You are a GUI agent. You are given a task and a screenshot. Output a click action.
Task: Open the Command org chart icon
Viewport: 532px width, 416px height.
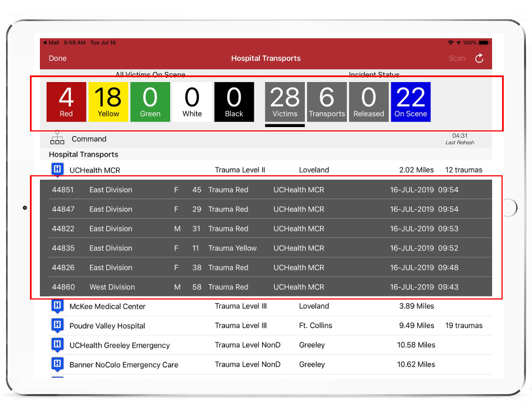pos(57,138)
